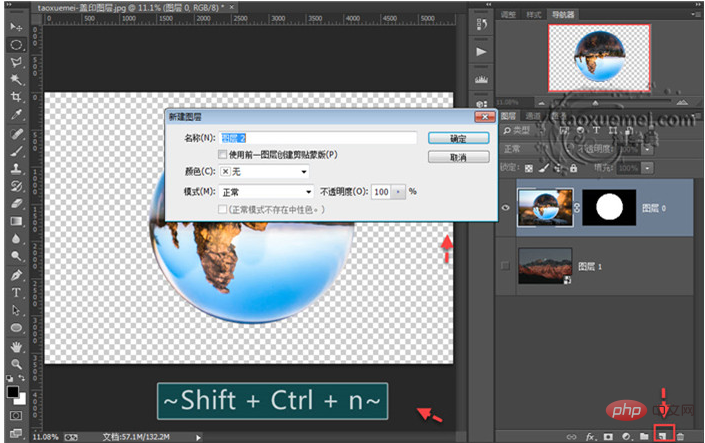Select the Eyedropper tool
Screen dimensions: 705x443
click(x=16, y=115)
